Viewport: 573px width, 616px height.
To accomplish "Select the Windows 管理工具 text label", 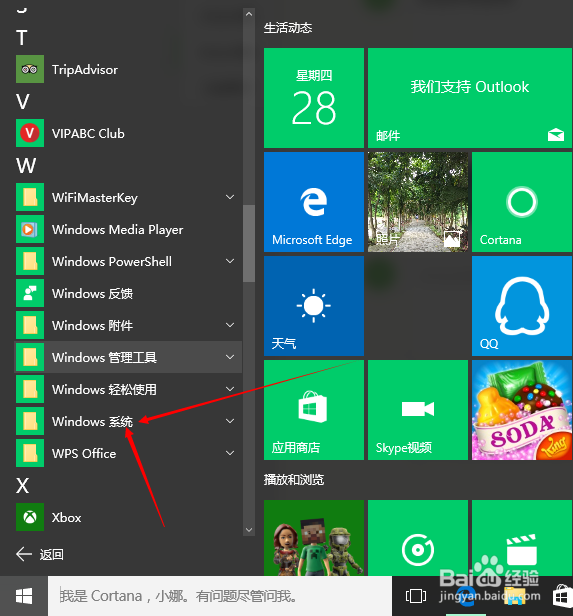I will pyautogui.click(x=104, y=358).
